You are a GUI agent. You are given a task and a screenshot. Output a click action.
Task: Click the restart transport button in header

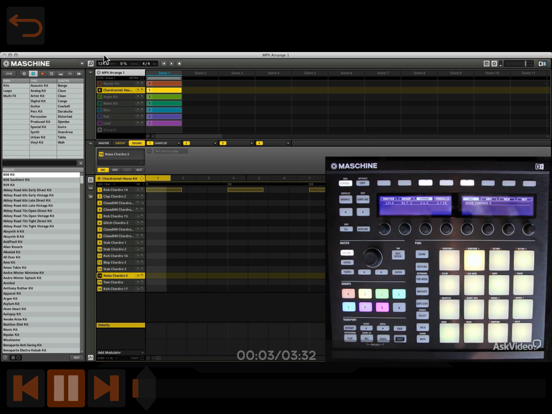(x=164, y=64)
